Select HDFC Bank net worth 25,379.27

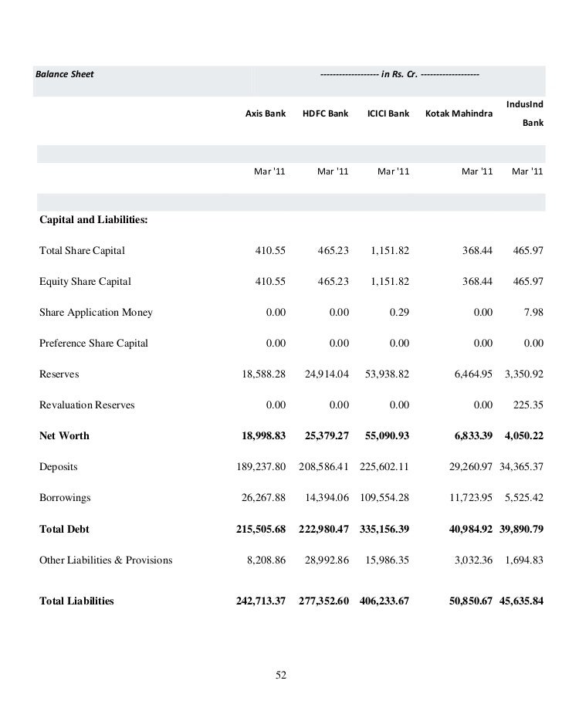click(x=327, y=436)
